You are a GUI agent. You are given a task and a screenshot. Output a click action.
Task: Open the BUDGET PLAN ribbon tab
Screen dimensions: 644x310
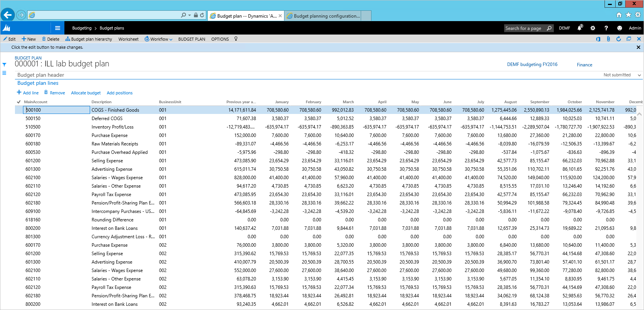(x=192, y=39)
